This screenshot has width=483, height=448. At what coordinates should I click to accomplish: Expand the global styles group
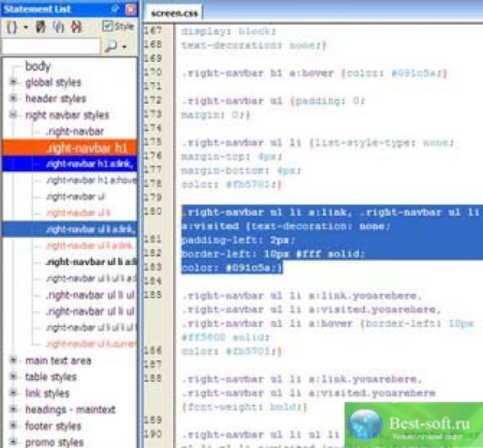click(x=13, y=82)
